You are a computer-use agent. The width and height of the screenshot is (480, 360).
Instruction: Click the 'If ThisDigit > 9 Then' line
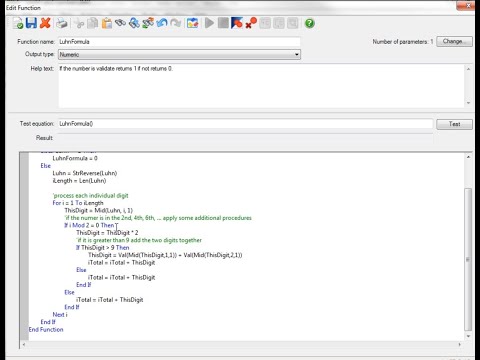103,247
